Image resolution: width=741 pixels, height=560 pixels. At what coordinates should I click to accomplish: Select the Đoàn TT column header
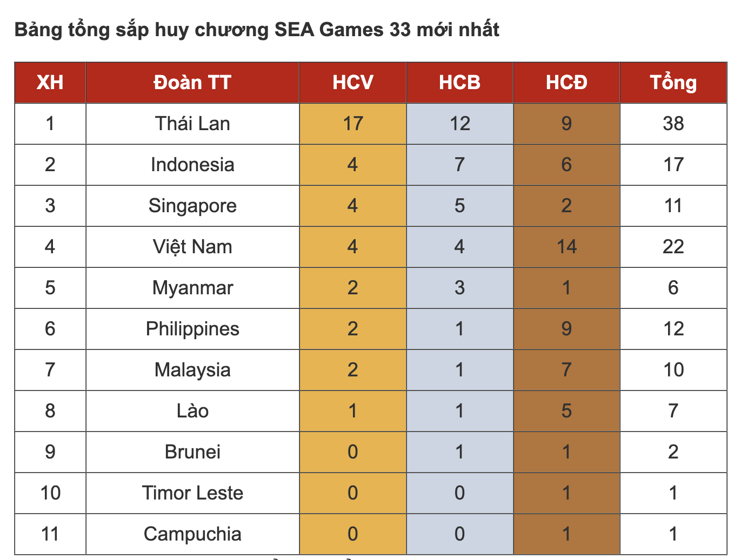tap(192, 83)
